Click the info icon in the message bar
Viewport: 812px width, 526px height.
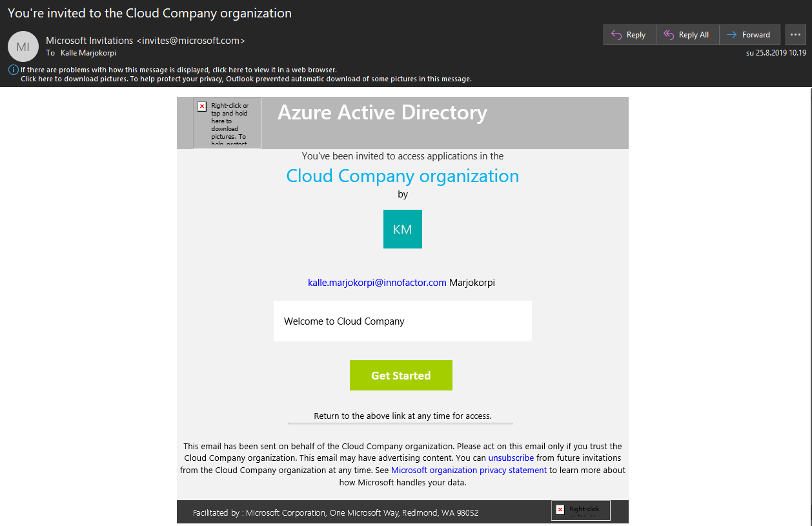click(14, 70)
